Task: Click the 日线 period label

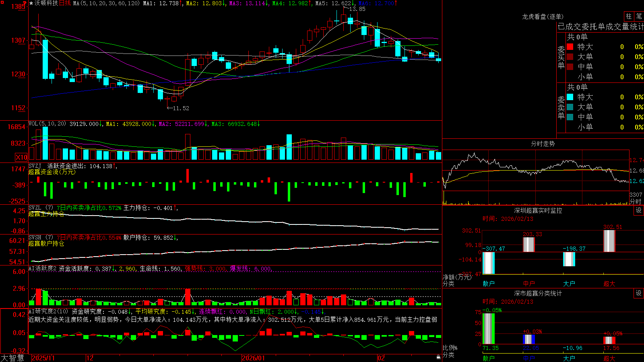Action: (x=65, y=3)
